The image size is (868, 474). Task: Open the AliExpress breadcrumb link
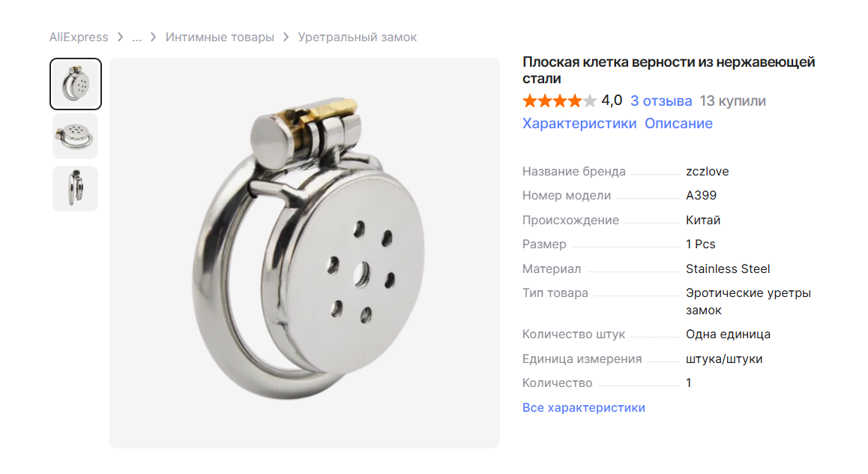tap(79, 37)
